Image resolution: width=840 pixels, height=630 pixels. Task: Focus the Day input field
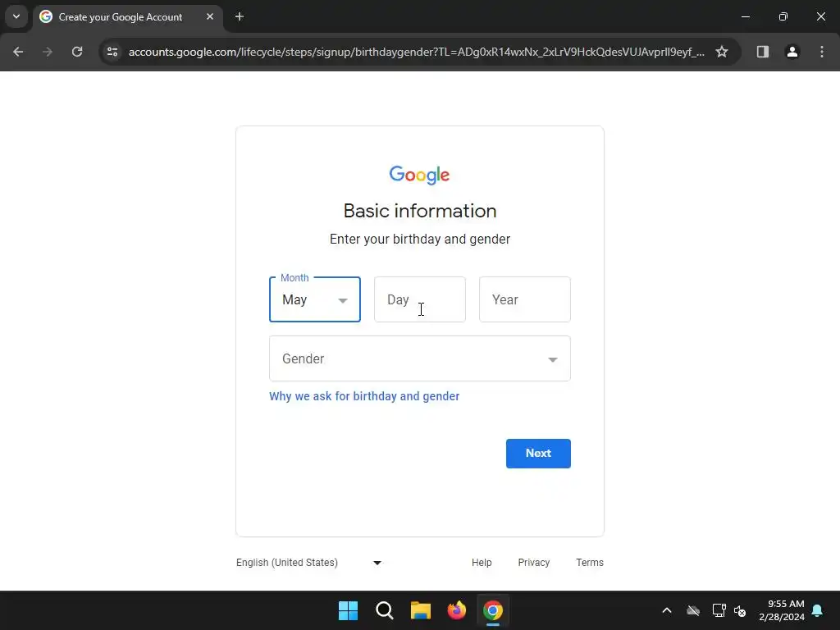[x=419, y=299]
